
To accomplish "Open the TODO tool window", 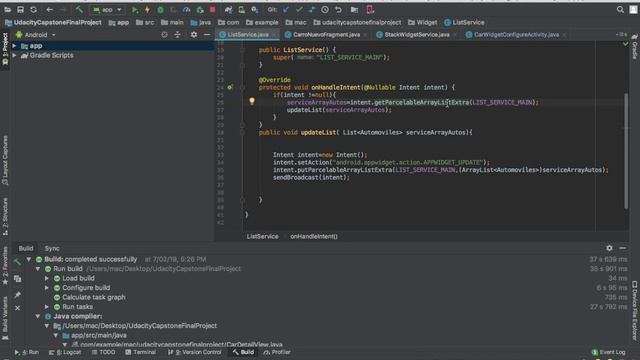I will [x=103, y=352].
